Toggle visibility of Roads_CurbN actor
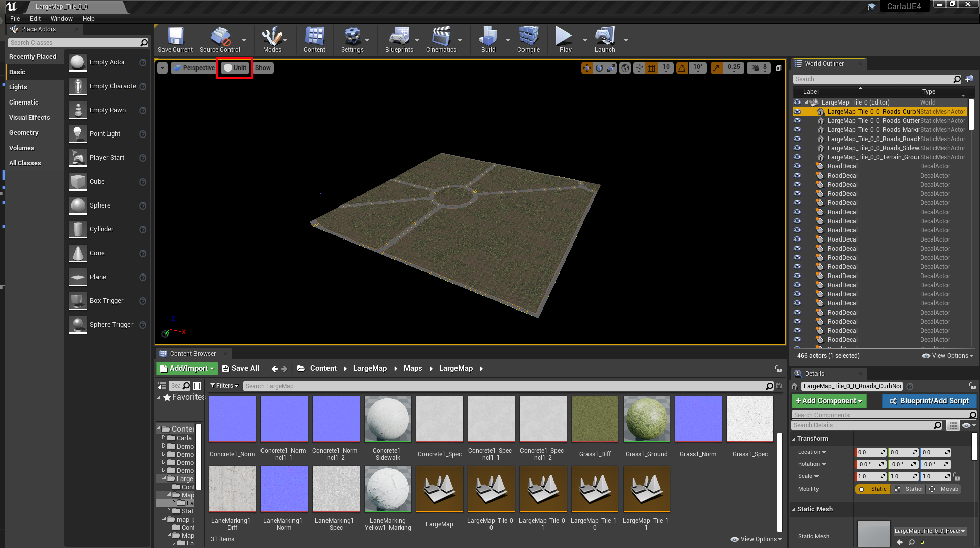Screen dimensions: 980x548 (x=797, y=111)
